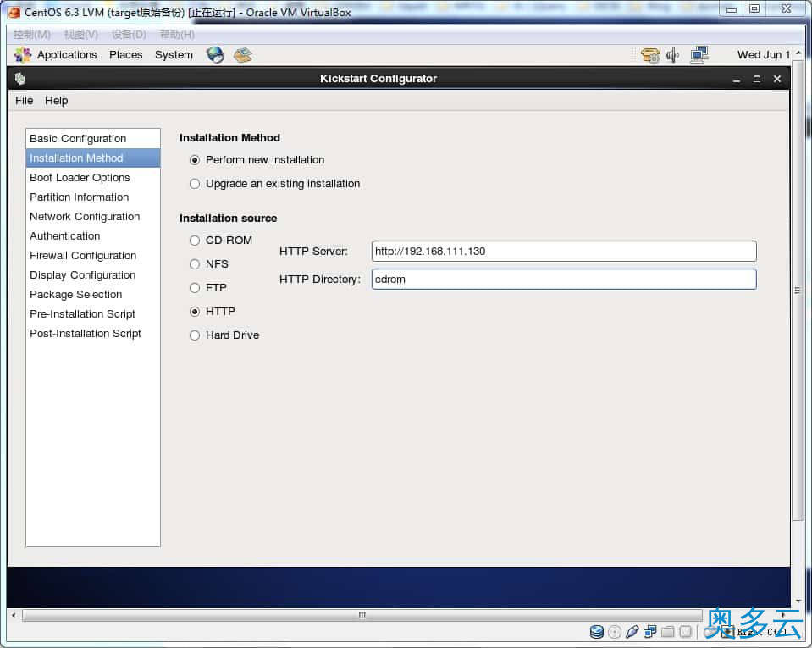Open Authentication section
This screenshot has height=648, width=812.
click(92, 235)
